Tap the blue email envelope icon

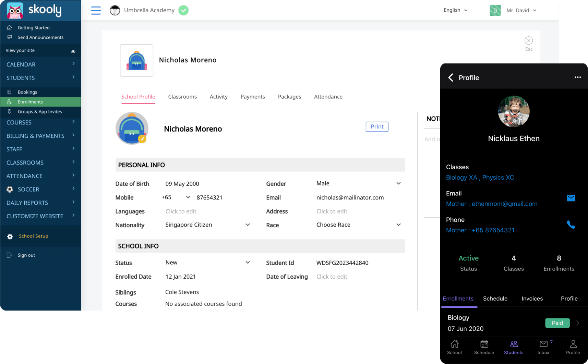(x=571, y=198)
